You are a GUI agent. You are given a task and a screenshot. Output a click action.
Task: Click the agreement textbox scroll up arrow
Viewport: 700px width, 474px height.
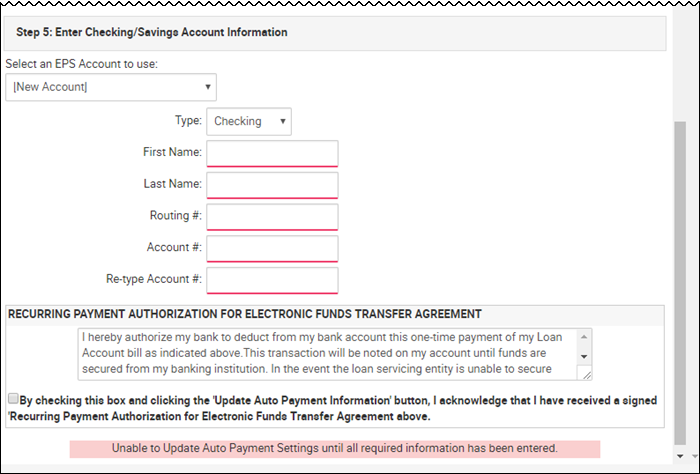pyautogui.click(x=584, y=337)
